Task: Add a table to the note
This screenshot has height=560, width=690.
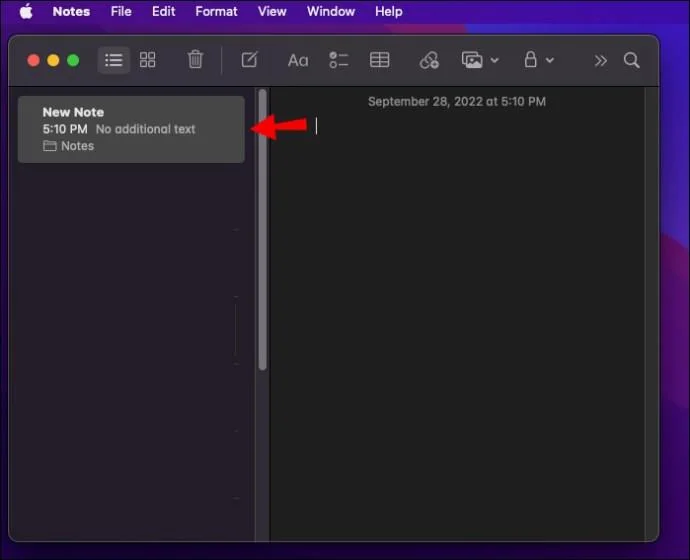Action: click(x=379, y=60)
